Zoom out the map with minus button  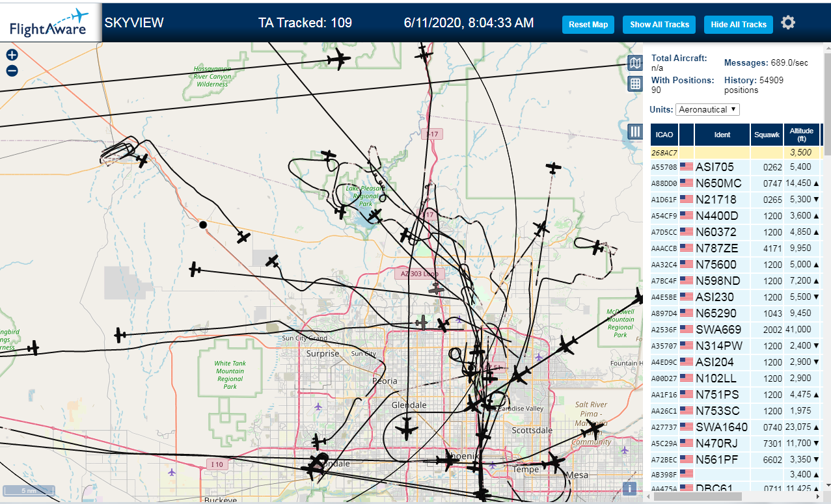(x=12, y=71)
